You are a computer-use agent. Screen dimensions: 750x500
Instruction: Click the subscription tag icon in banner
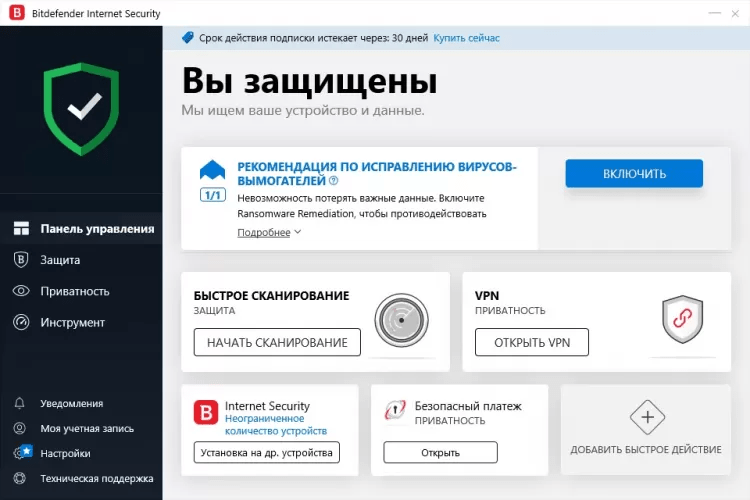tap(188, 38)
